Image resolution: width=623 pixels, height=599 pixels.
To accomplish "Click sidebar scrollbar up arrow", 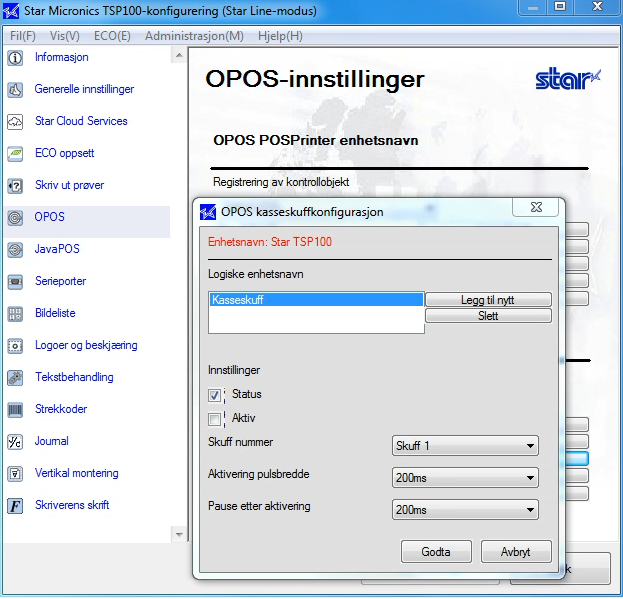I will 179,55.
